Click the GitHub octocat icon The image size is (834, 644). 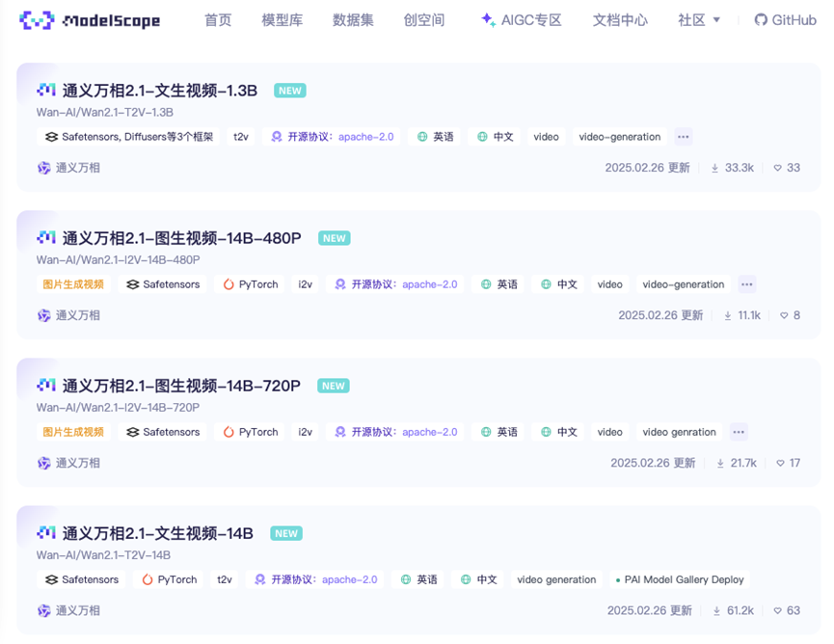pos(761,20)
